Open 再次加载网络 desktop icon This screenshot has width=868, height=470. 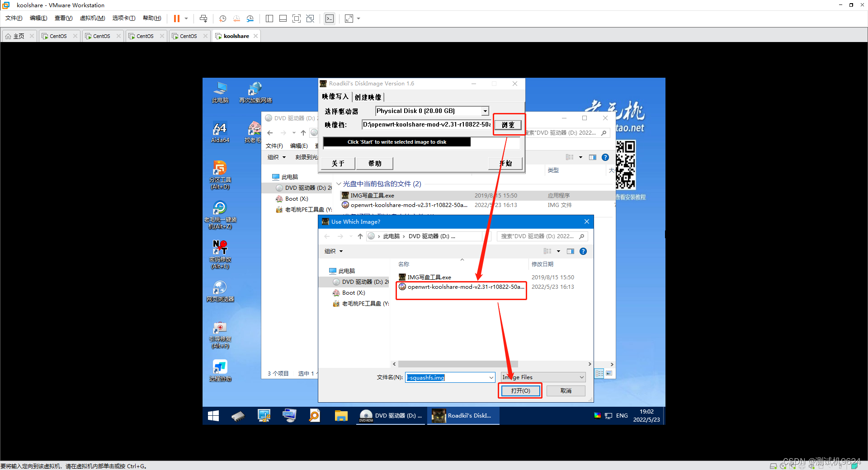[x=255, y=92]
